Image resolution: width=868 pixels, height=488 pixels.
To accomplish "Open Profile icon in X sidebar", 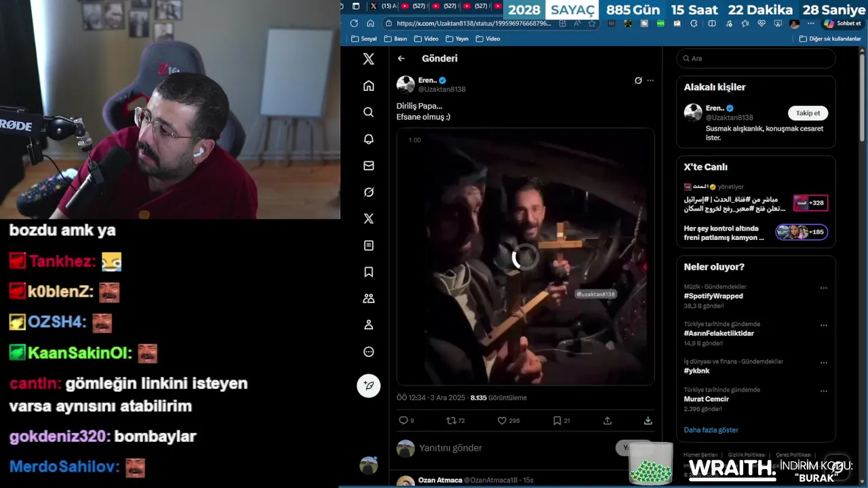I will (368, 325).
